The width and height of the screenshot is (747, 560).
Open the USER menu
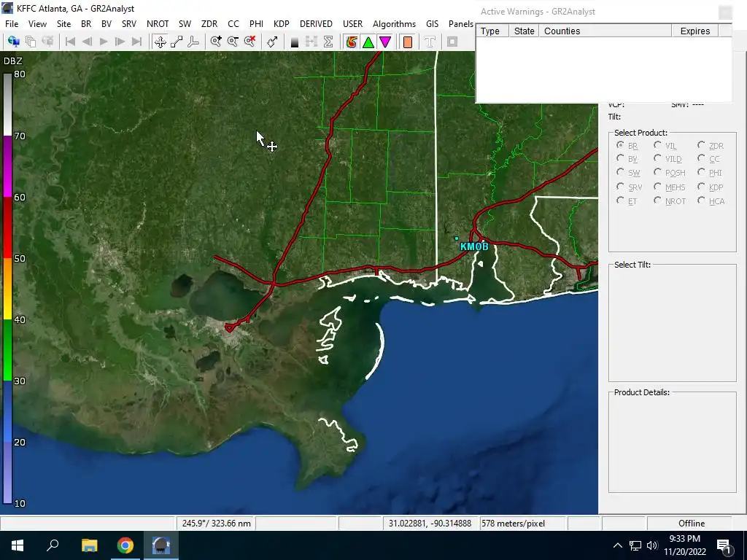352,24
